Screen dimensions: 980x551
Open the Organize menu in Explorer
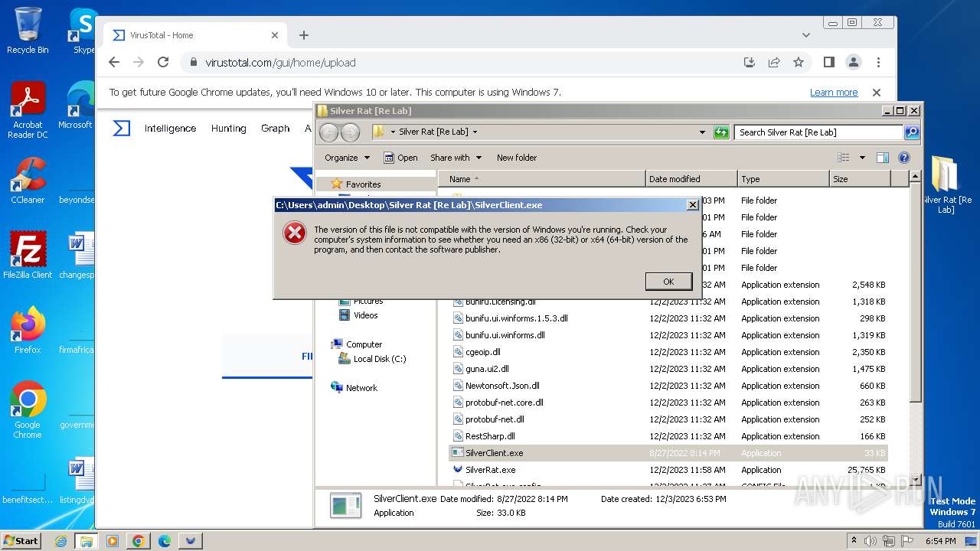click(x=347, y=158)
